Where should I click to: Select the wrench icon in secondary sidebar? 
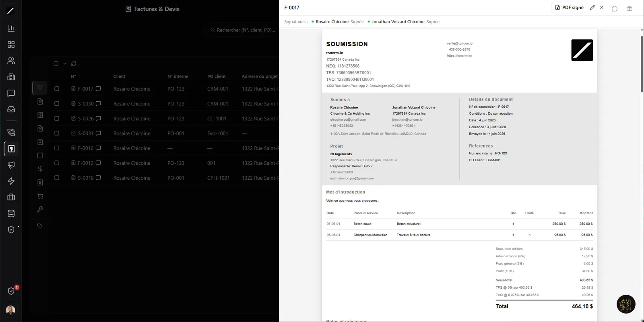[40, 209]
